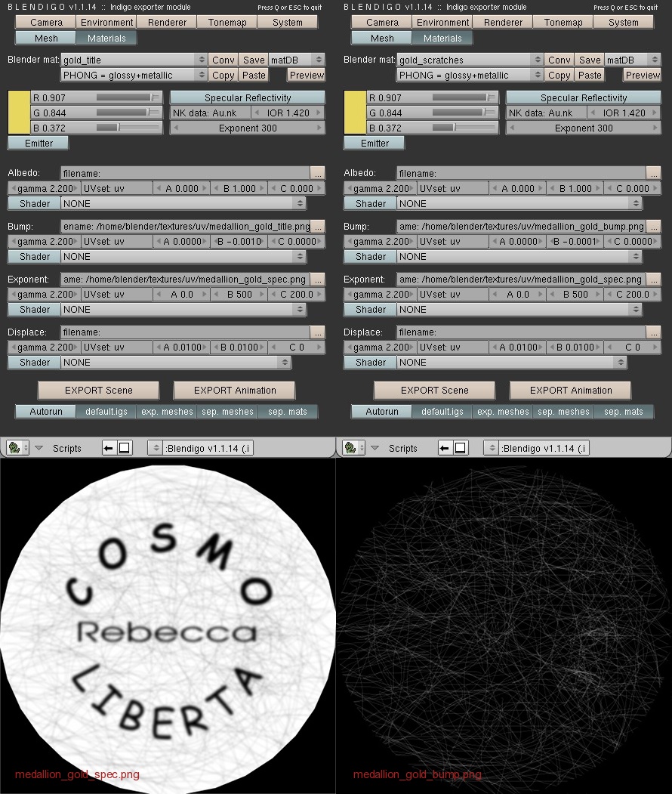Click the yellow color swatch in left panel
Viewport: 672px width, 794px height.
tap(19, 113)
